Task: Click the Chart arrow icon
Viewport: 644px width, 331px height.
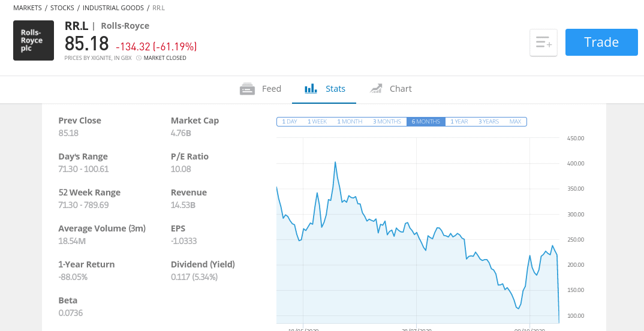Action: pyautogui.click(x=376, y=88)
